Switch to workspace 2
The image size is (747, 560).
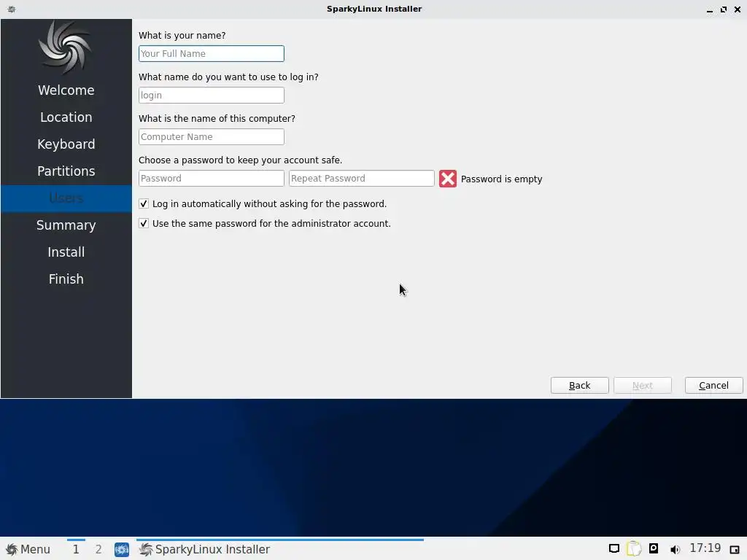(x=98, y=549)
